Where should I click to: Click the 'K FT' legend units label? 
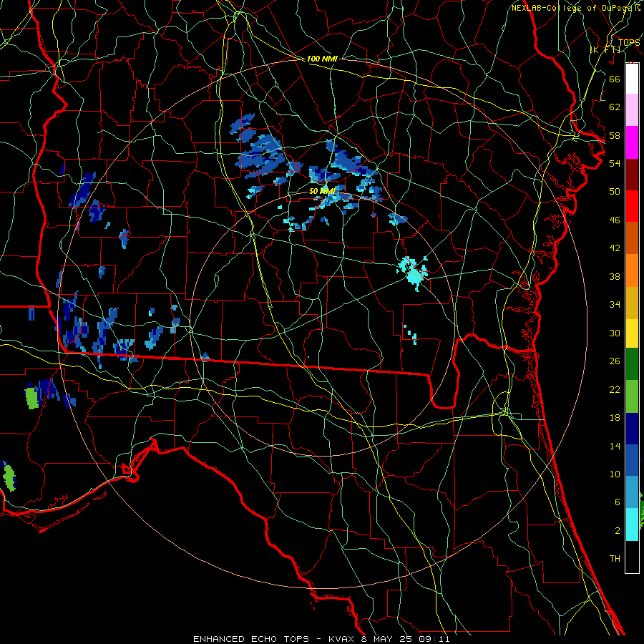point(606,50)
